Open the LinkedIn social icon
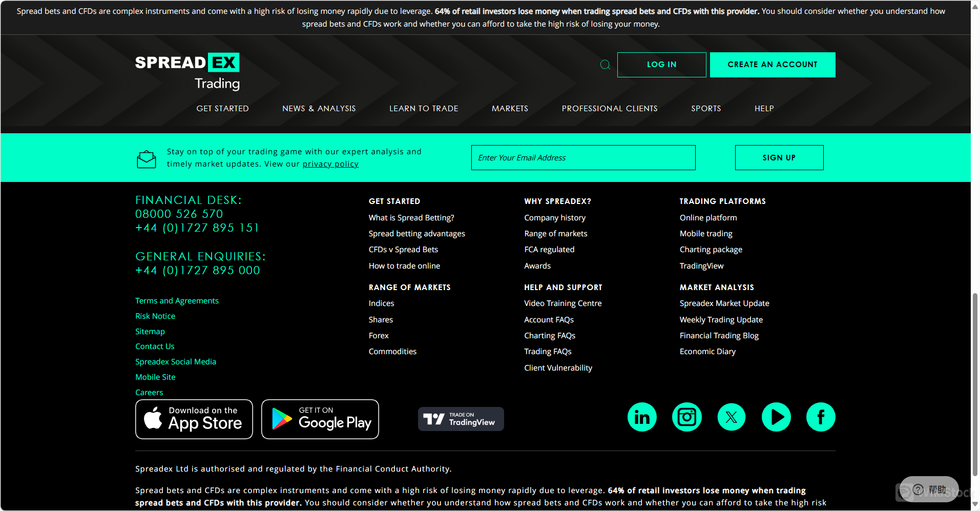 tap(642, 417)
